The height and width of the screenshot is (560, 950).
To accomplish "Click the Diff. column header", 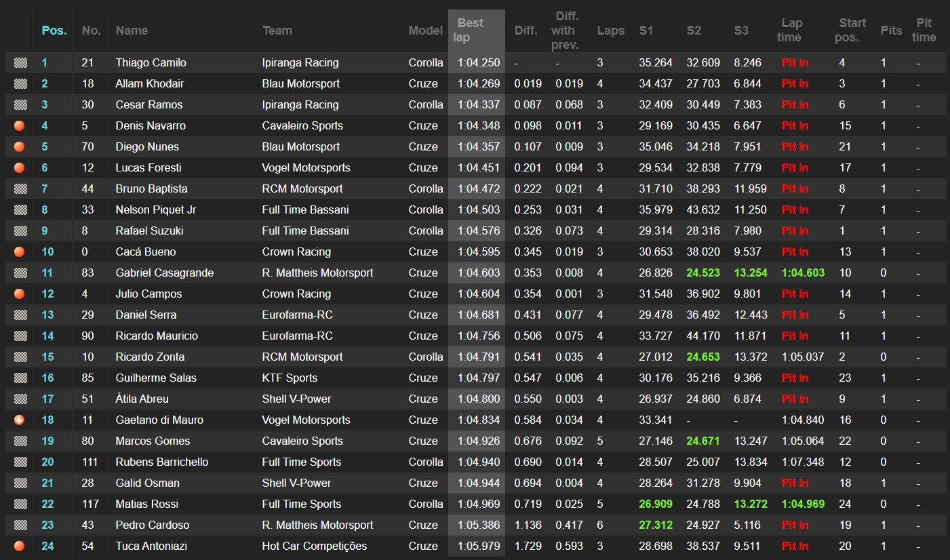I will 526,31.
